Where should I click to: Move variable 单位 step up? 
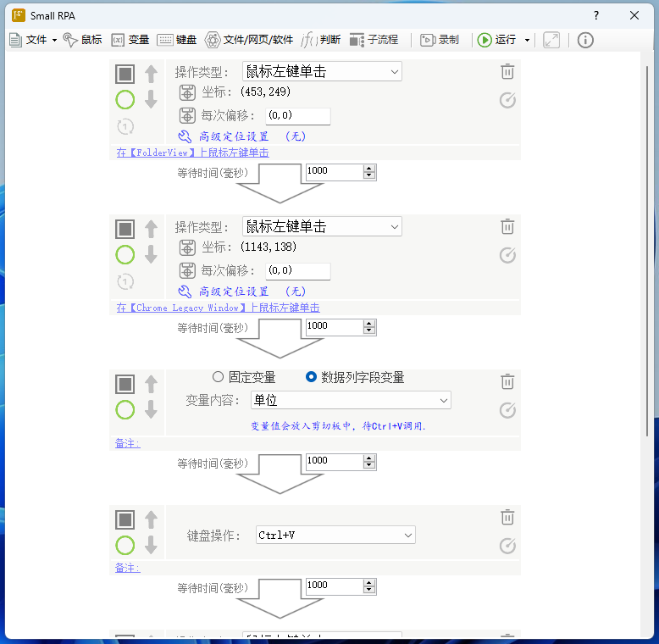(151, 384)
